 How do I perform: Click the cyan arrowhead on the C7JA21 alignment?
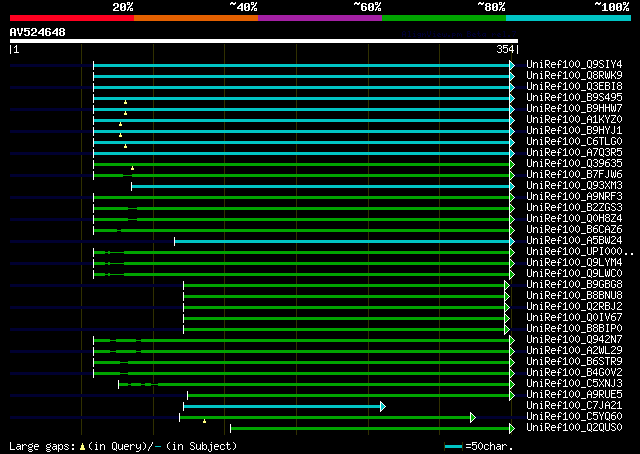click(x=383, y=406)
